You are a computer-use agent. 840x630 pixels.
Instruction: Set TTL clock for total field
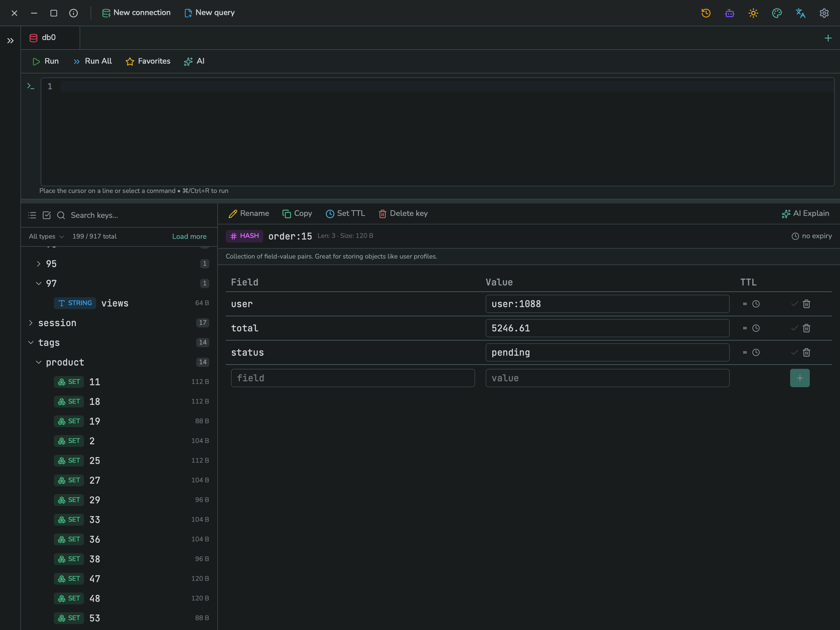756,328
